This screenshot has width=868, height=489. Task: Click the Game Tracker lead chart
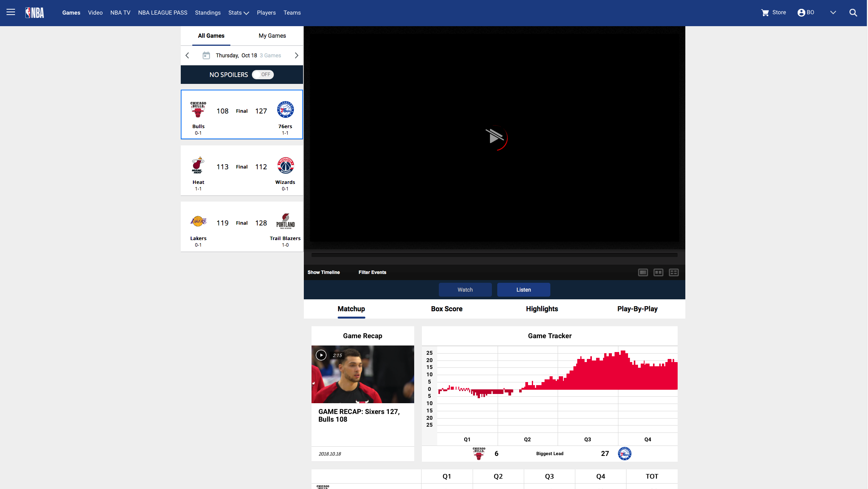pos(557,389)
